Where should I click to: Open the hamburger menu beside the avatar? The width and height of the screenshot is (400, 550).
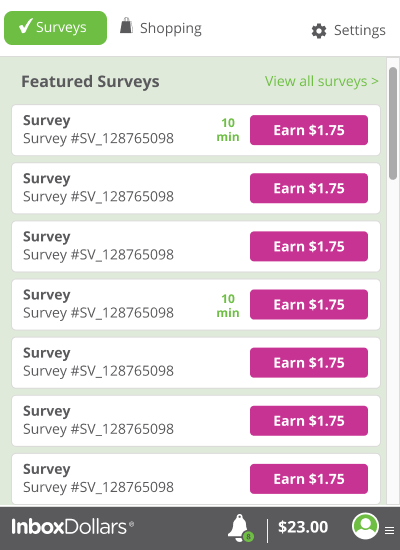click(389, 530)
